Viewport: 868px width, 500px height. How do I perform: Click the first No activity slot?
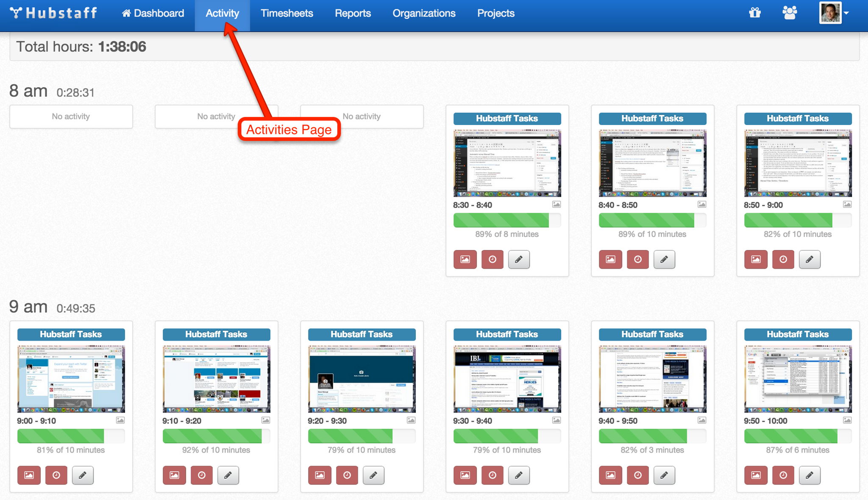(71, 117)
